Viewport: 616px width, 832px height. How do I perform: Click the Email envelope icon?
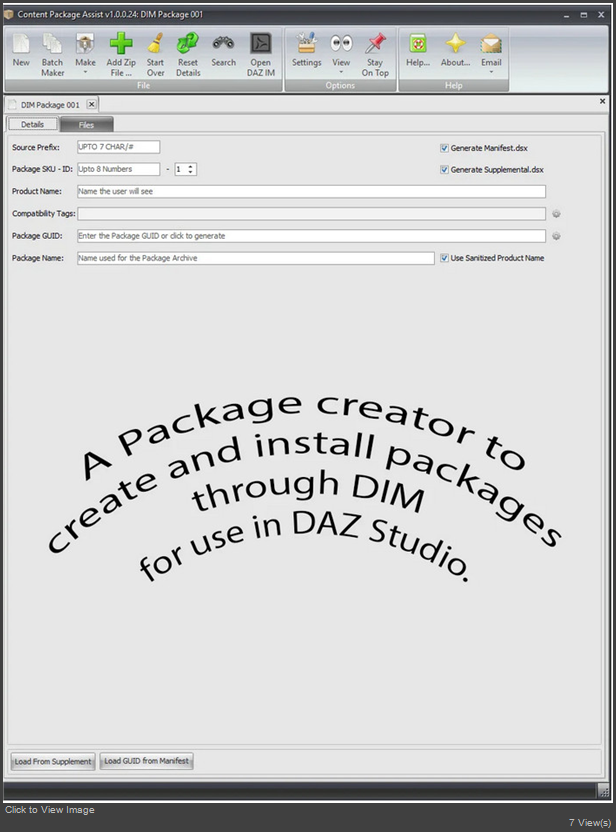click(x=491, y=44)
